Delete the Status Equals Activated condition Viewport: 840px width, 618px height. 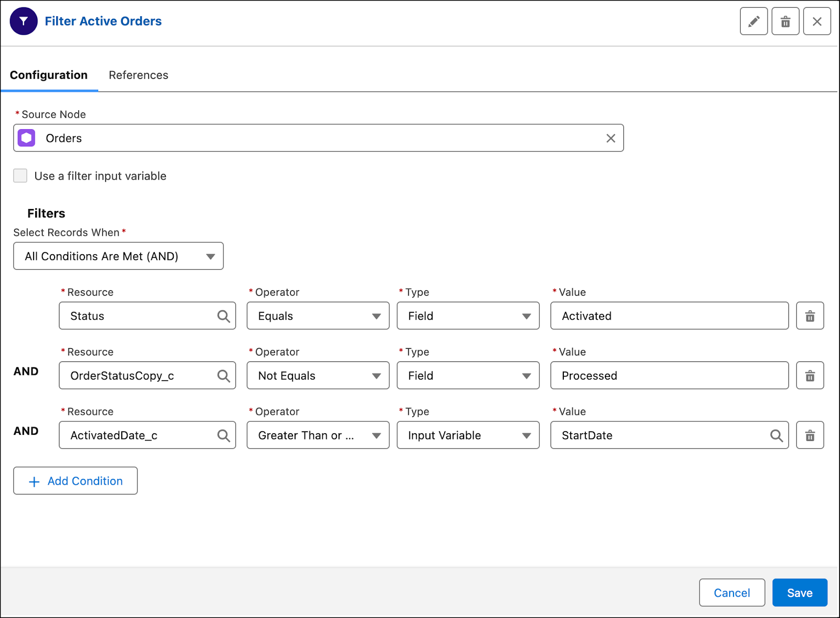point(810,316)
